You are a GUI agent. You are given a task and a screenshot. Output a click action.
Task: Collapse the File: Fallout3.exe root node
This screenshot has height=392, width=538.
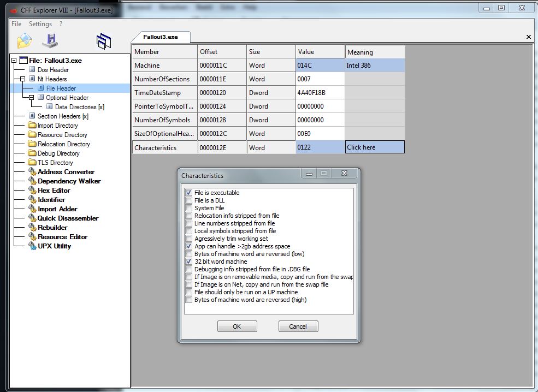click(x=14, y=61)
